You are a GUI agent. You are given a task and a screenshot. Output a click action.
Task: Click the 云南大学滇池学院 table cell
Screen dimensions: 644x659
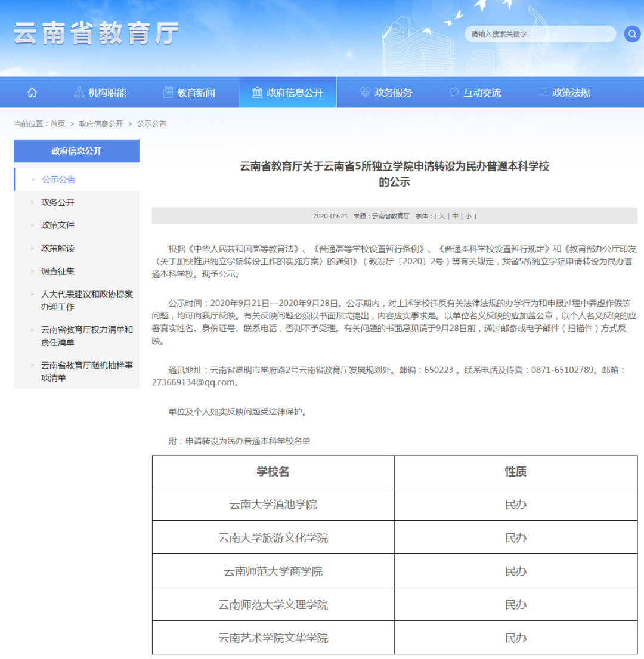click(273, 505)
